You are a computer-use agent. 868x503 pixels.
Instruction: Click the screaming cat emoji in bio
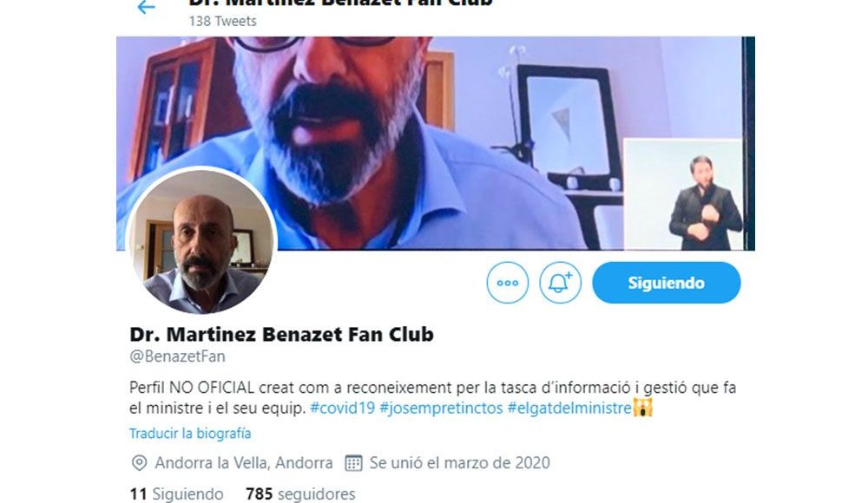[x=642, y=408]
